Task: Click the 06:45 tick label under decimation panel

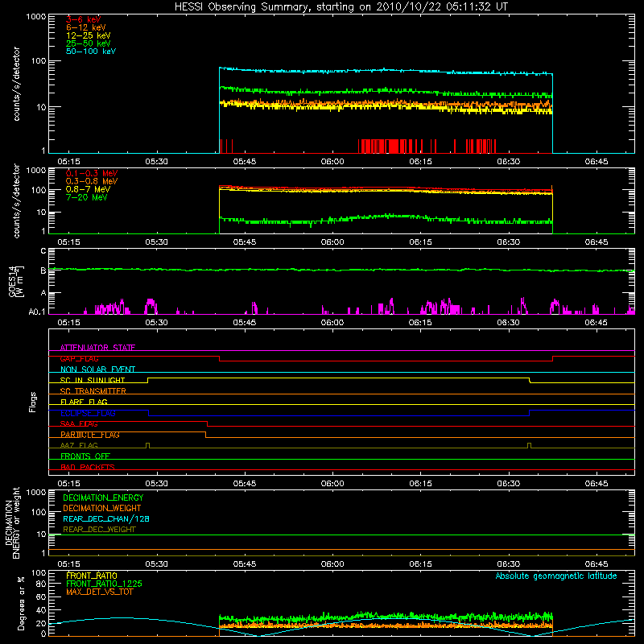Action: (x=597, y=564)
